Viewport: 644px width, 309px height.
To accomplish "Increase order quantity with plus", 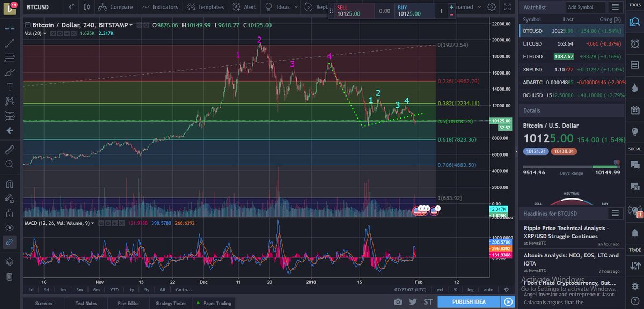I will [452, 8].
